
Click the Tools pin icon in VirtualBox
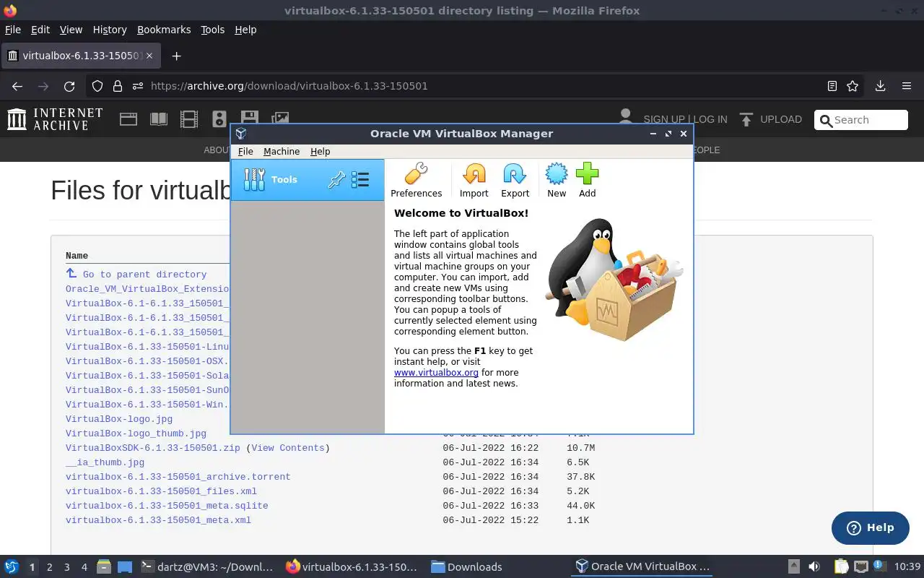[x=336, y=180]
